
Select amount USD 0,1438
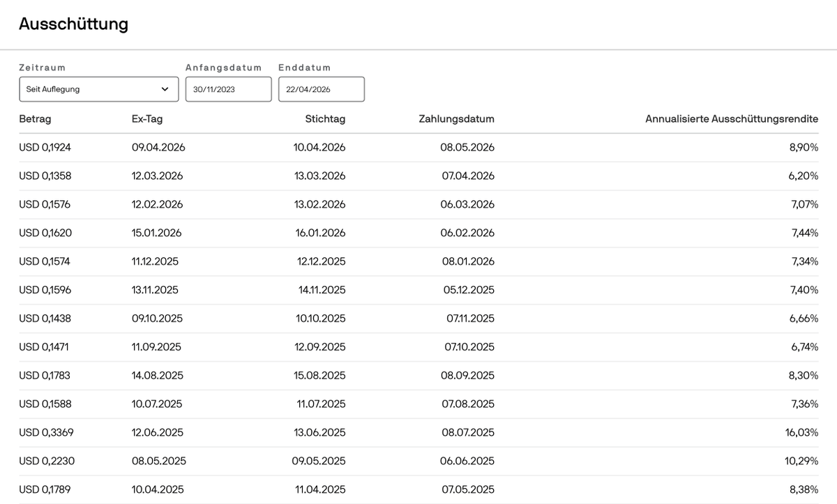45,319
